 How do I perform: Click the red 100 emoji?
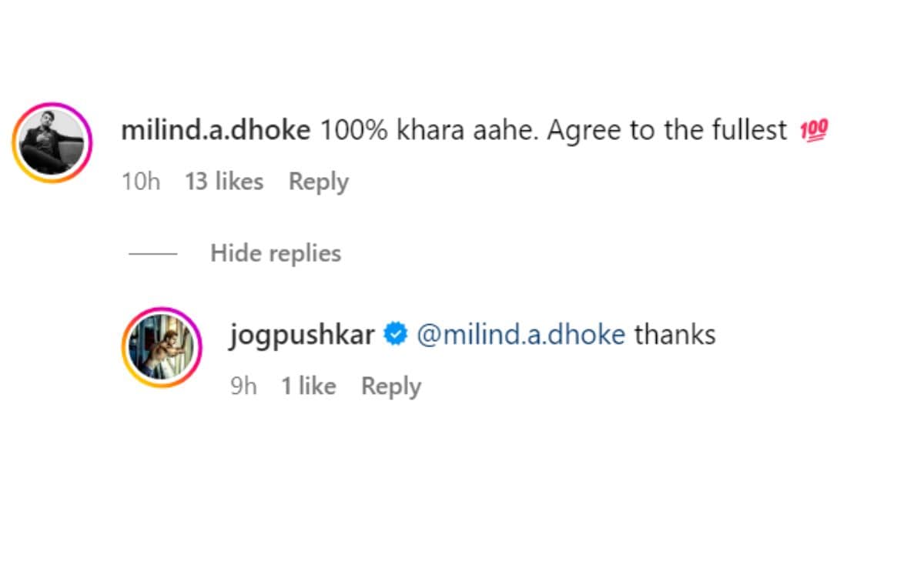tap(814, 132)
